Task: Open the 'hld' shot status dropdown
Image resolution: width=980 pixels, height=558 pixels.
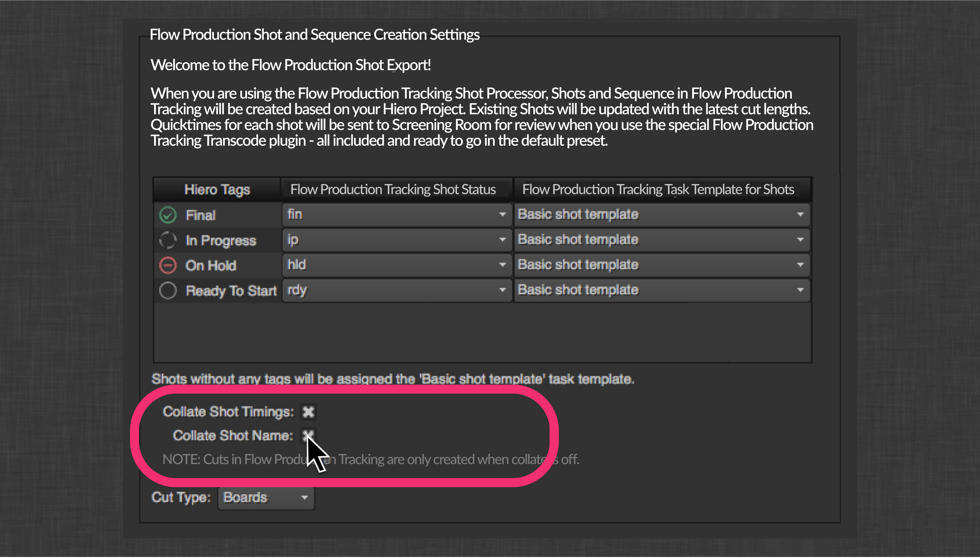Action: [397, 265]
